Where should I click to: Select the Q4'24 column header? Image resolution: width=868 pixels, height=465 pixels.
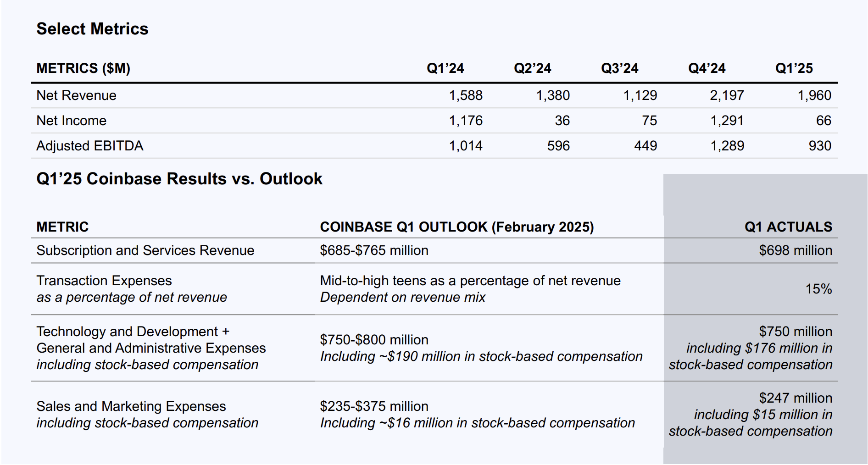(707, 68)
